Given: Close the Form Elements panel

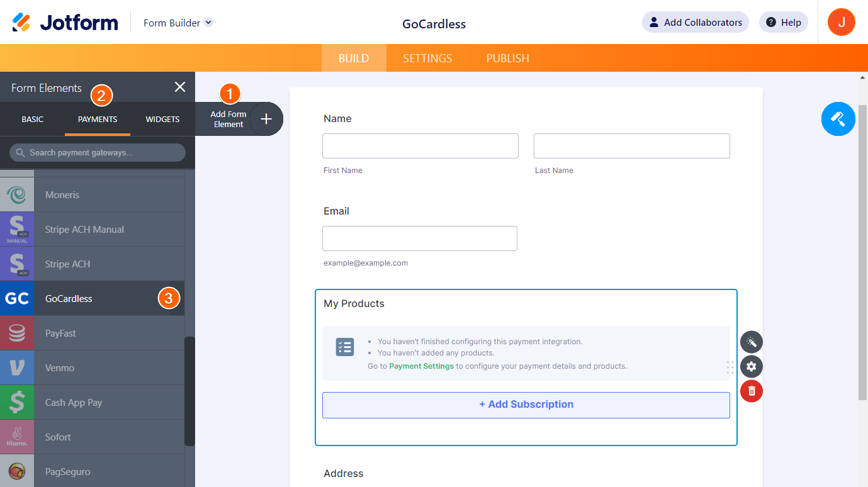Looking at the screenshot, I should click(x=180, y=87).
